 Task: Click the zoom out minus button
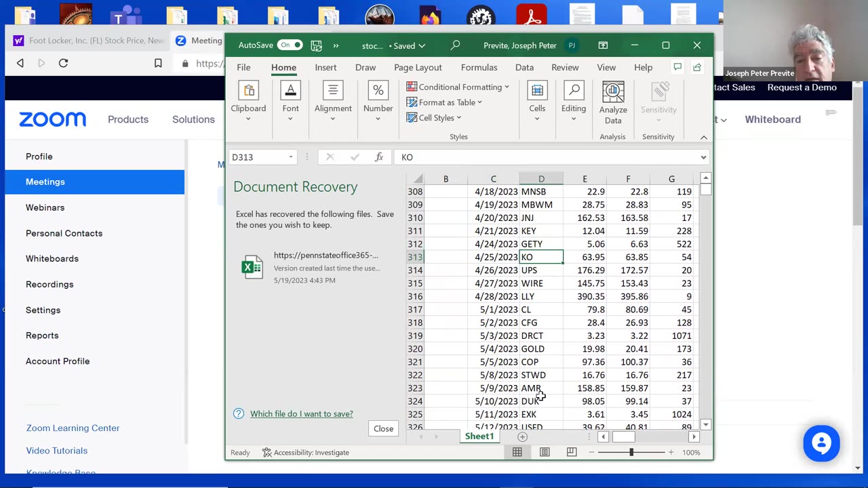pyautogui.click(x=592, y=452)
